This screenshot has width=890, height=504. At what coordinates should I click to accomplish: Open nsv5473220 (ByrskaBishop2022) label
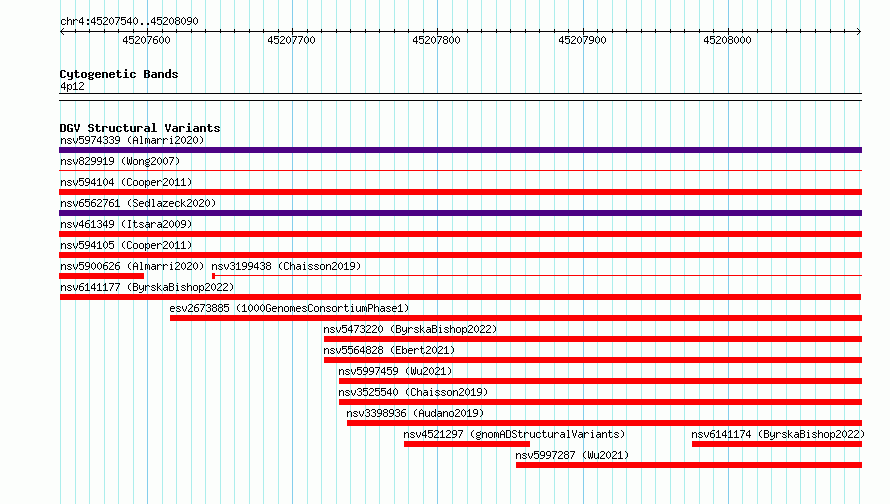(x=410, y=329)
